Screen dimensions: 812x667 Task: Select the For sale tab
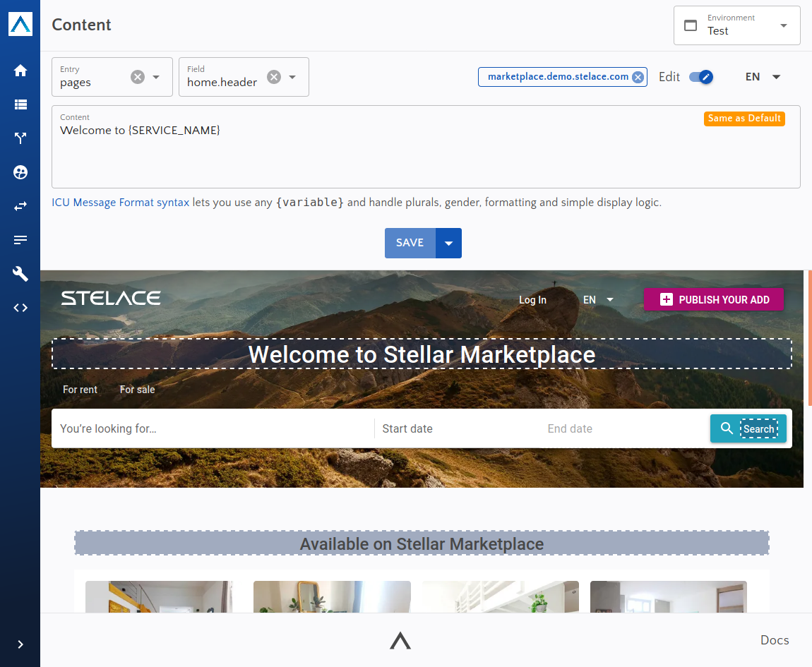[137, 390]
